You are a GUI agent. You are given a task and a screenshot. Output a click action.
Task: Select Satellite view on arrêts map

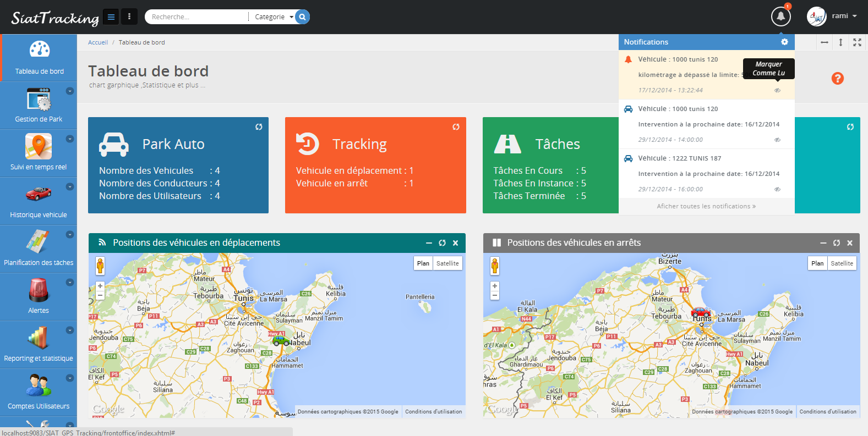tap(842, 263)
